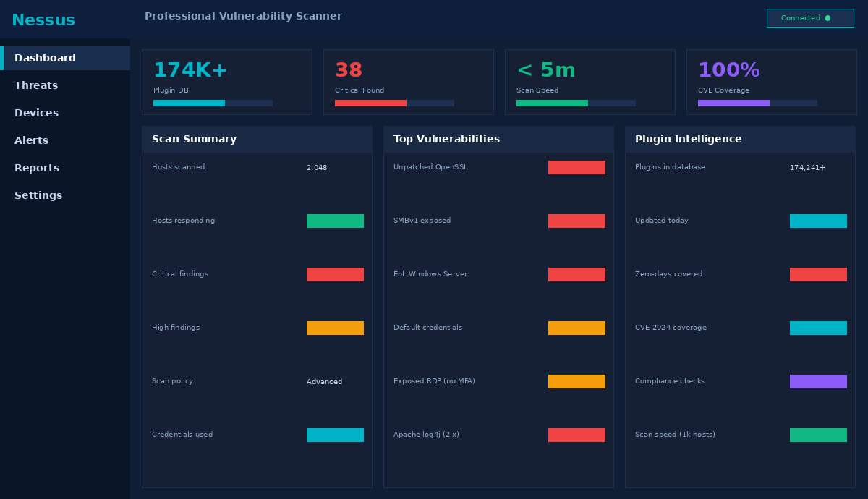Click the green Scan speed (1k hosts) badge
Viewport: 868px width, 499px height.
(818, 435)
